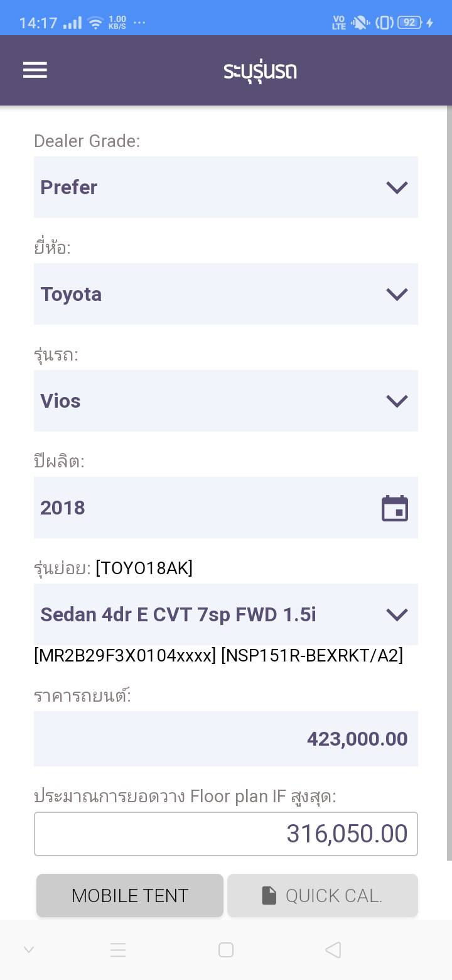
Task: Tap the Android back navigation arrow
Action: click(333, 950)
